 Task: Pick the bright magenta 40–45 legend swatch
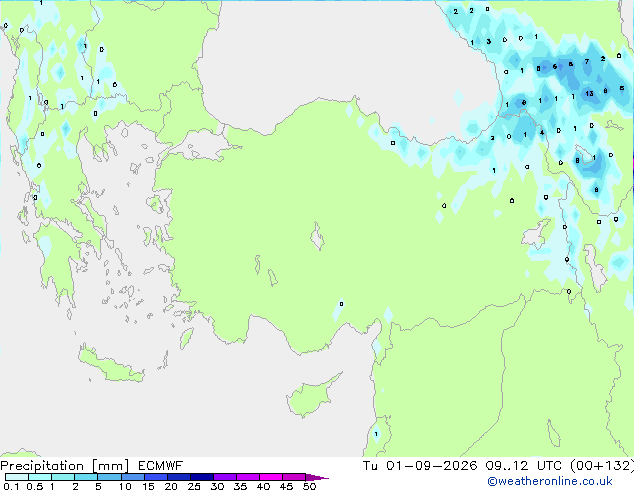271,477
